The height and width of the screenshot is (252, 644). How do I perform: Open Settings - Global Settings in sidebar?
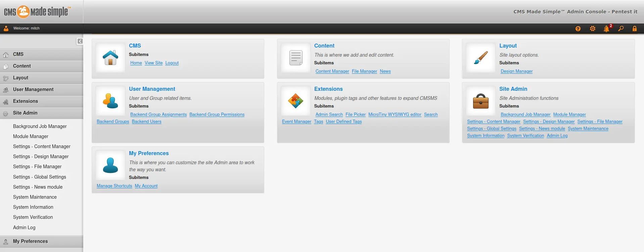point(40,177)
